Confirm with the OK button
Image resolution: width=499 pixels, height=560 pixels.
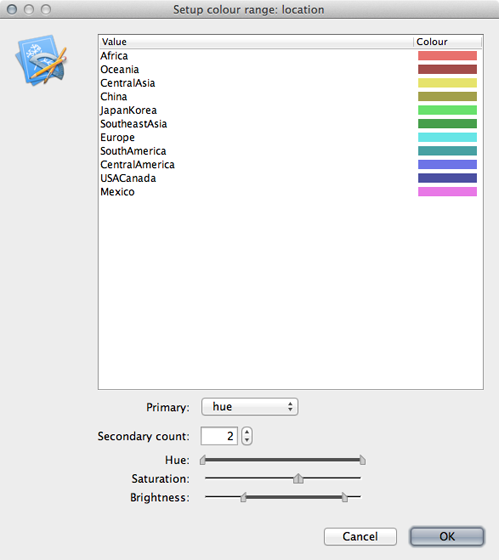[447, 536]
